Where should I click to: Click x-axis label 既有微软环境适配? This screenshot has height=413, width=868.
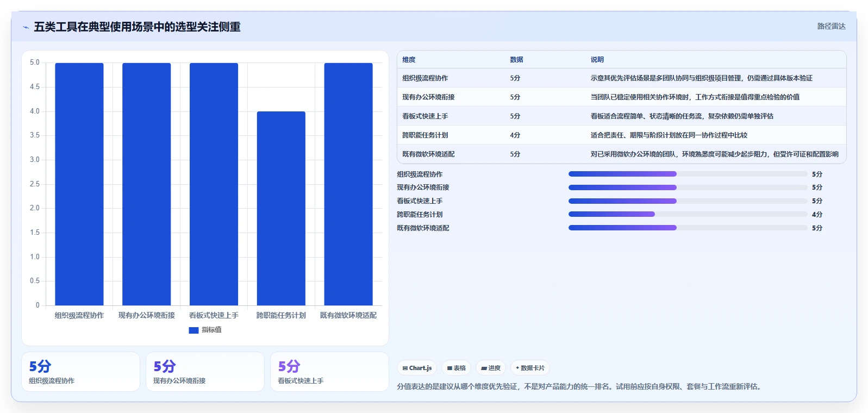[x=348, y=315]
